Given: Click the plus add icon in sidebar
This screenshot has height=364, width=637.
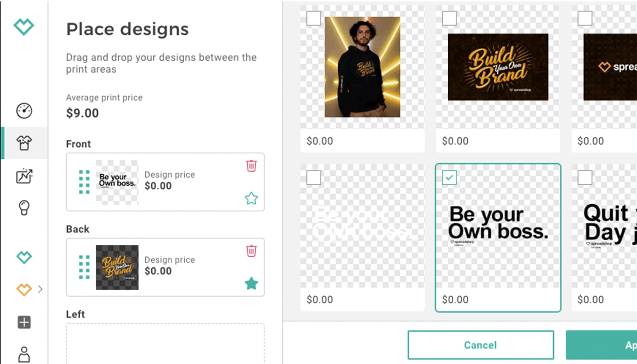Looking at the screenshot, I should click(24, 323).
